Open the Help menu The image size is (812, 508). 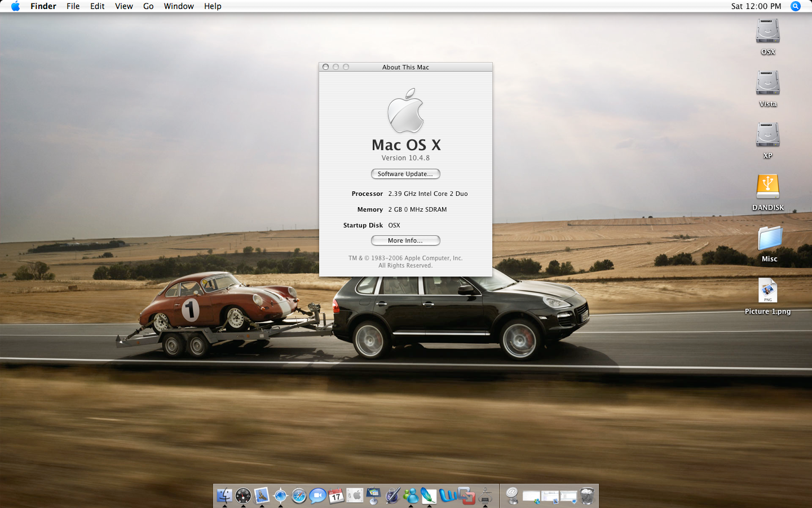click(213, 6)
